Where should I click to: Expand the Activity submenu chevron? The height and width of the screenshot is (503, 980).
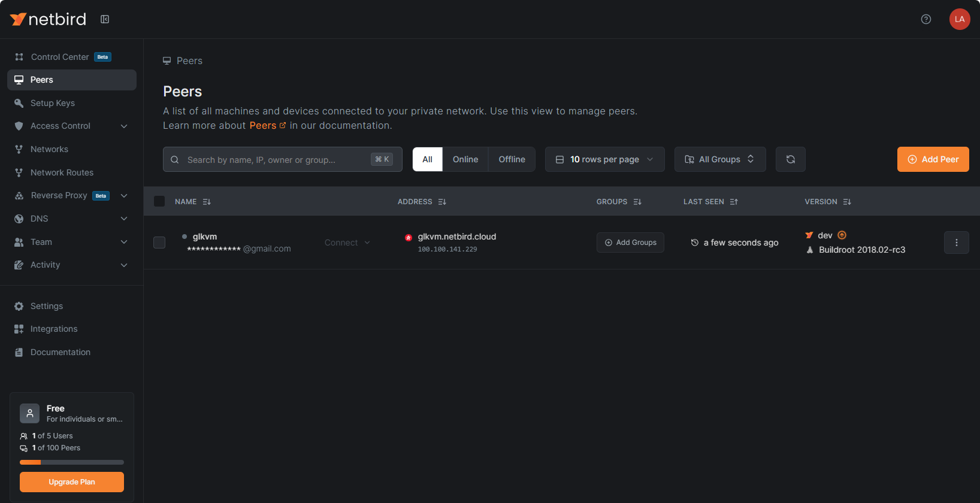124,265
